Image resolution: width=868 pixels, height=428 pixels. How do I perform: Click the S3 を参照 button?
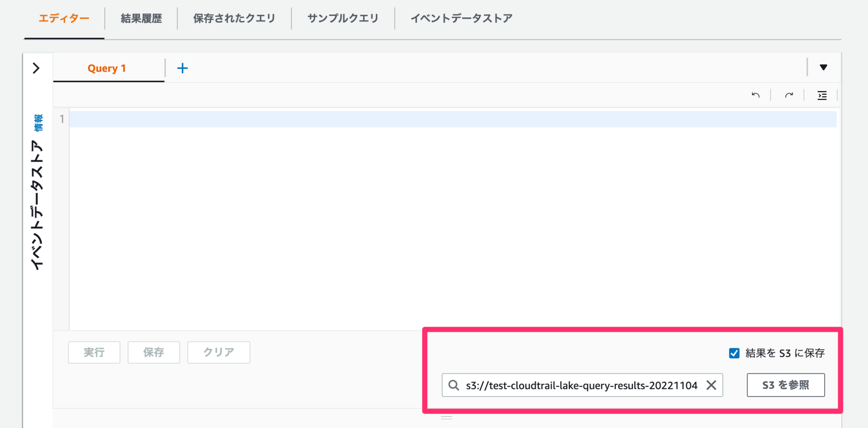click(x=786, y=385)
